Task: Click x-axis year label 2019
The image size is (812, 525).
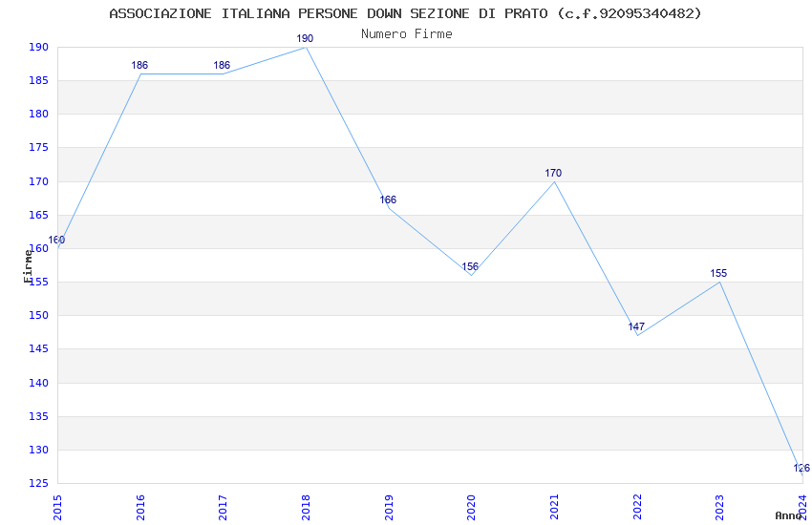Action: pos(389,508)
